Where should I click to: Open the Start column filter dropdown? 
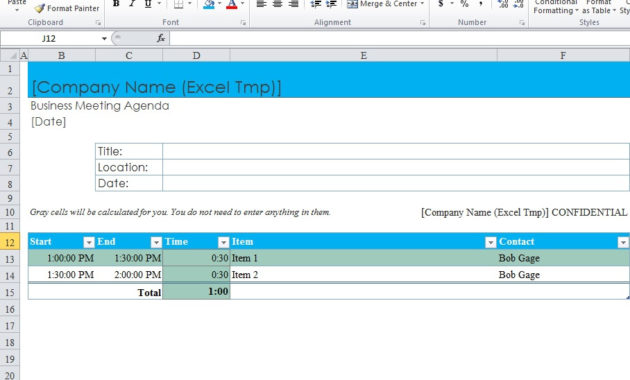pos(89,242)
